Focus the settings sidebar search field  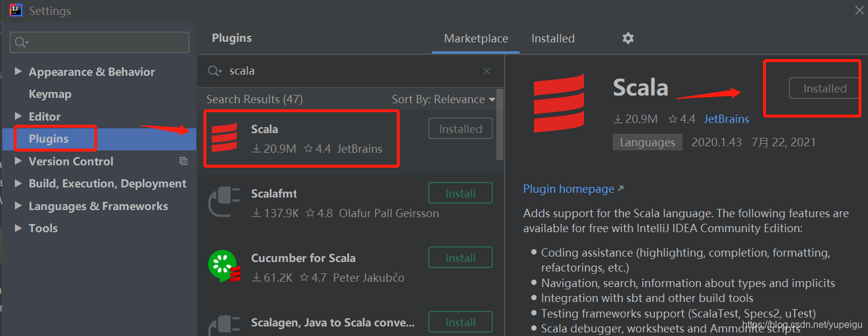coord(100,42)
